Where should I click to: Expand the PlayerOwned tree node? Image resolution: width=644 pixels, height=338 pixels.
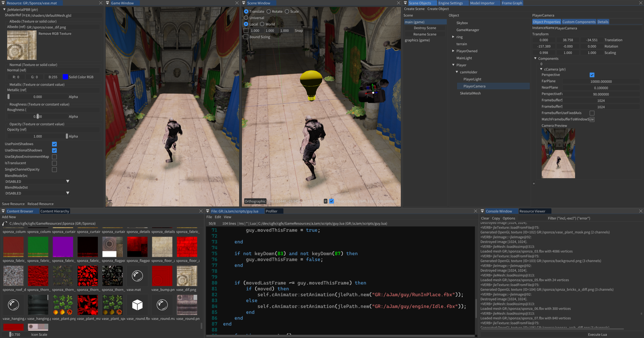click(x=453, y=51)
